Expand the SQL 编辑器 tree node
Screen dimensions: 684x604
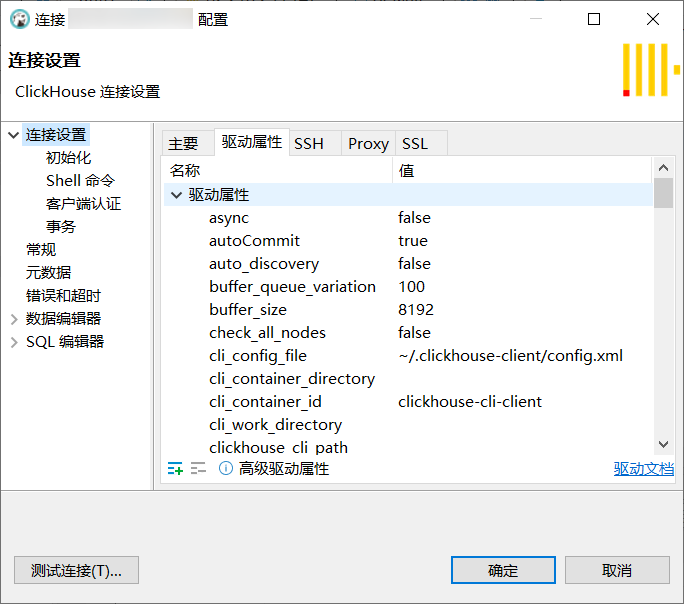point(13,342)
